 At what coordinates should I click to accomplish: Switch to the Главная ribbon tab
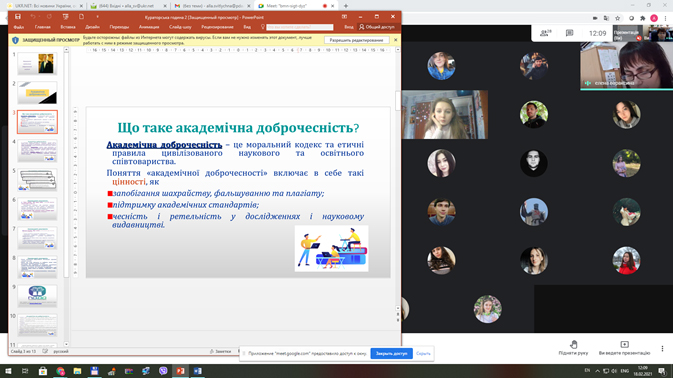coord(42,27)
